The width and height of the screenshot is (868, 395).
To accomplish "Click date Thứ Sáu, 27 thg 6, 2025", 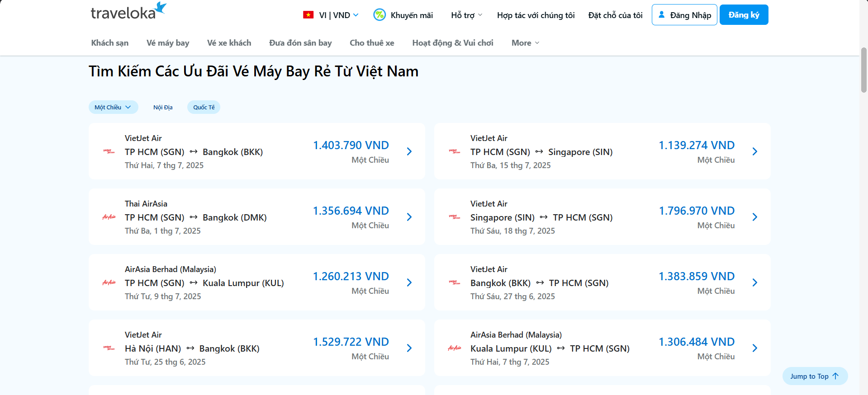I will pyautogui.click(x=512, y=296).
